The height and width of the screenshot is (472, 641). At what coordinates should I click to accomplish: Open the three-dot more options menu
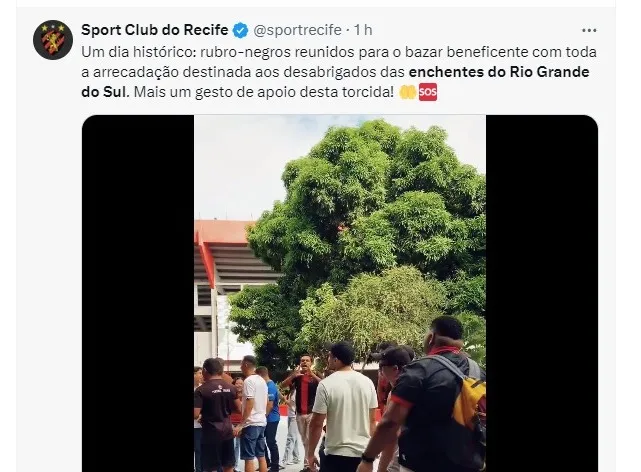point(589,30)
